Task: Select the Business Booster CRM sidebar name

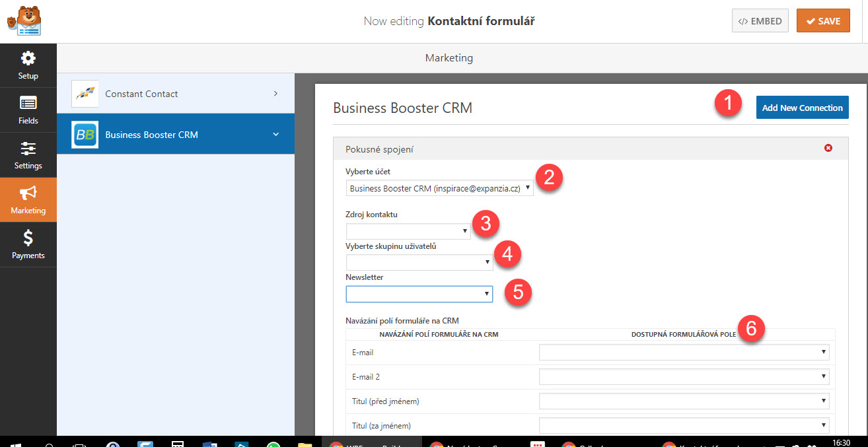Action: (152, 135)
